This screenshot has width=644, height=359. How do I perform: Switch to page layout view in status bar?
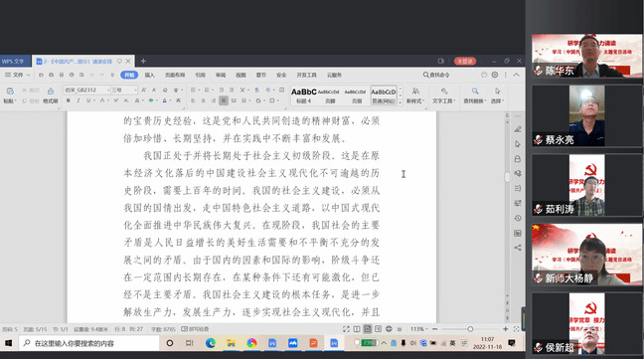(x=367, y=329)
